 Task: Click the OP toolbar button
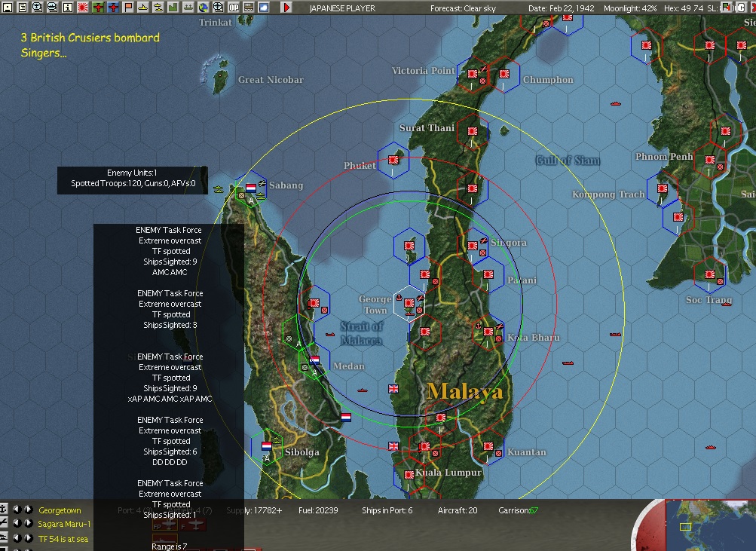[234, 8]
